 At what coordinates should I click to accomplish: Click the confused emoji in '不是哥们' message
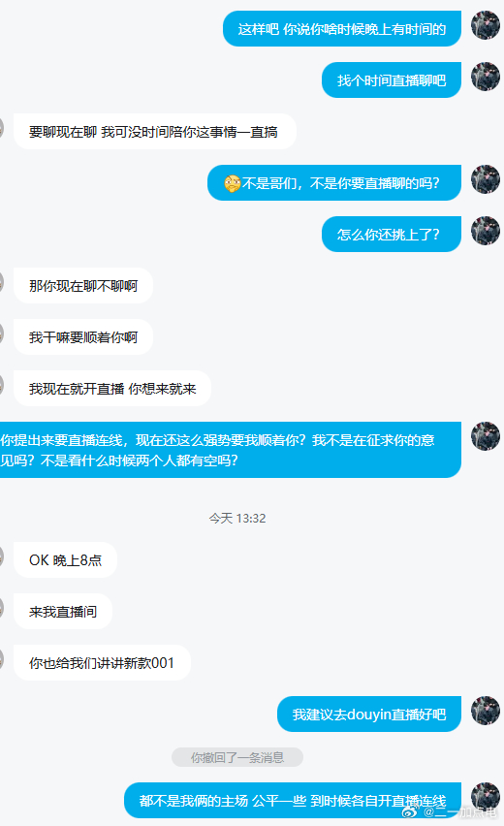[x=233, y=183]
